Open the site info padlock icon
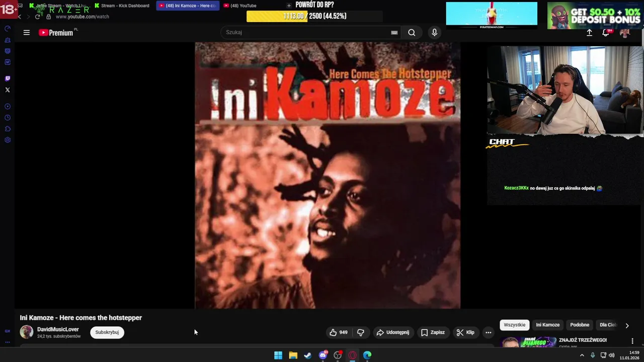Image resolution: width=644 pixels, height=362 pixels. (x=49, y=17)
